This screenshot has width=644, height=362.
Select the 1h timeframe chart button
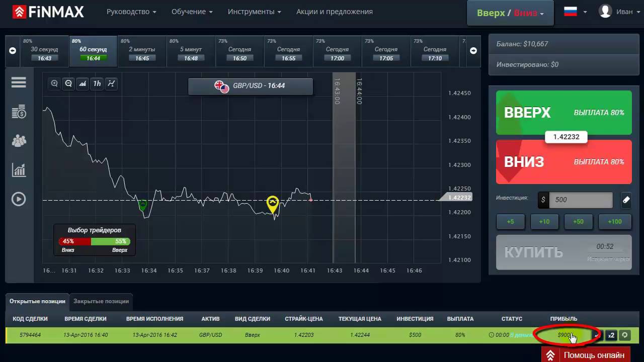(x=97, y=84)
